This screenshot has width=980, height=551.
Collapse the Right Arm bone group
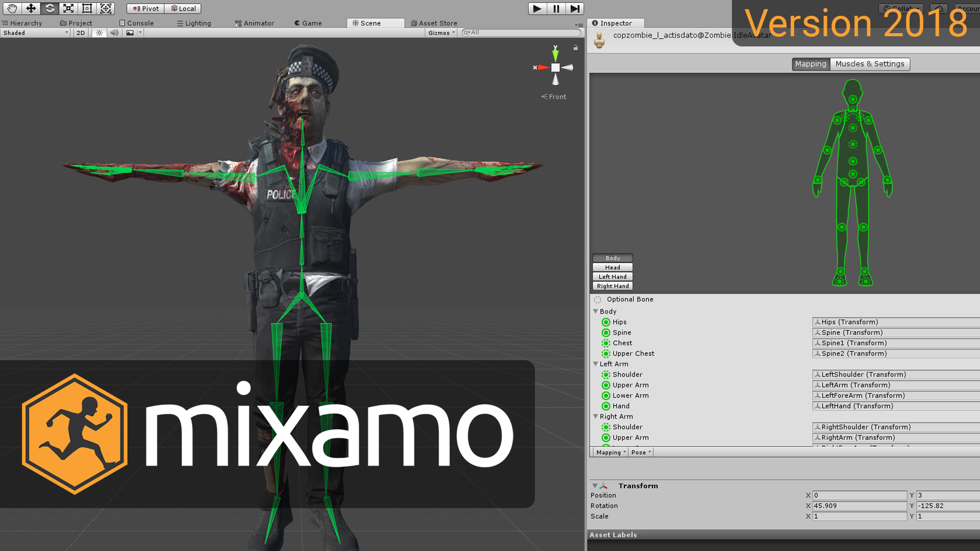click(x=595, y=416)
